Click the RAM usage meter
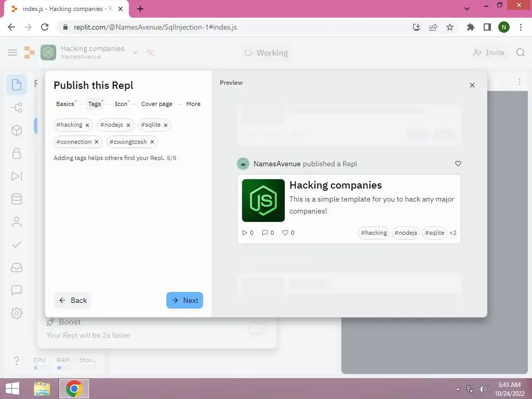Viewport: 532px width, 399px height. 64,363
